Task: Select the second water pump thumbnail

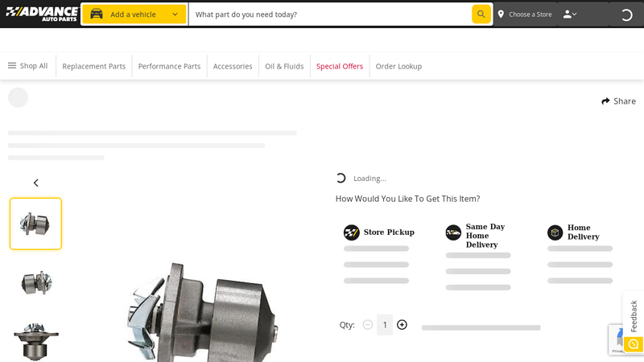Action: point(35,282)
